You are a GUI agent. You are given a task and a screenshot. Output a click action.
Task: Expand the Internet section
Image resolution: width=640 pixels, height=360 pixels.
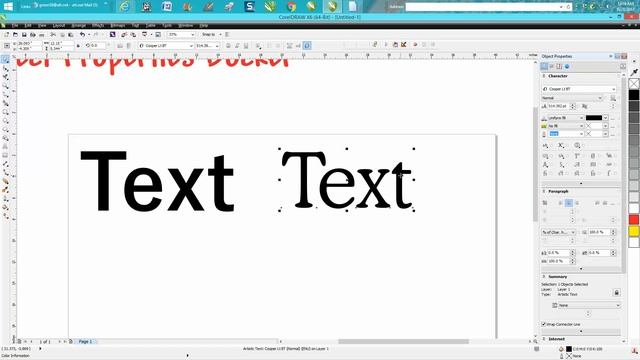point(544,339)
